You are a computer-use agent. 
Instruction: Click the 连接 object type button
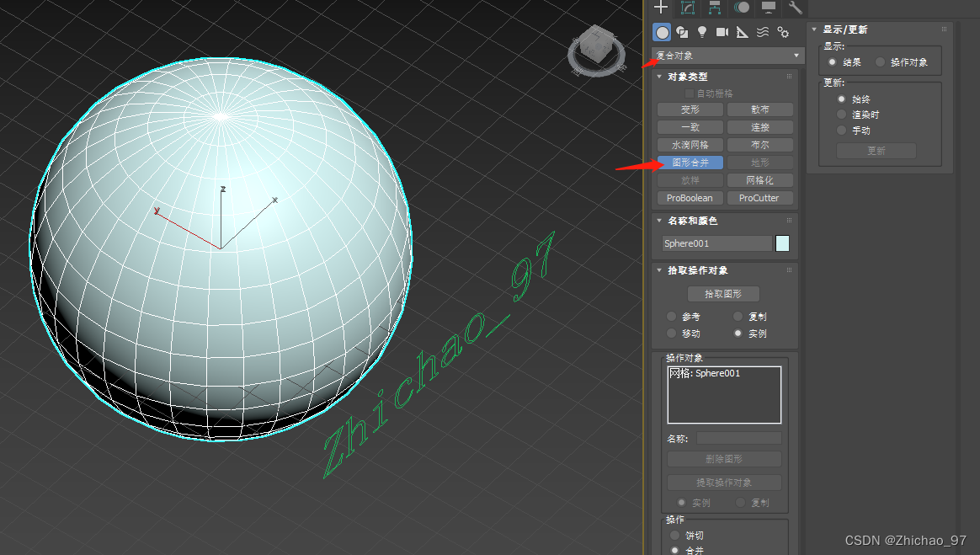[760, 127]
